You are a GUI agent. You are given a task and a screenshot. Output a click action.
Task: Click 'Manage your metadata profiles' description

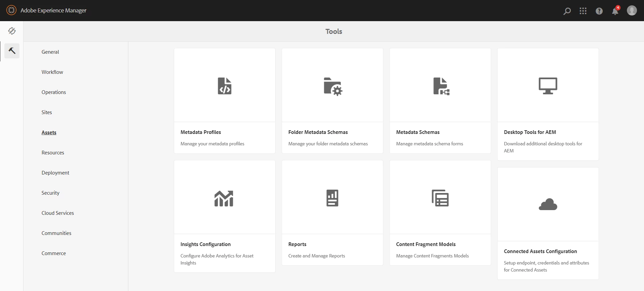tap(212, 144)
